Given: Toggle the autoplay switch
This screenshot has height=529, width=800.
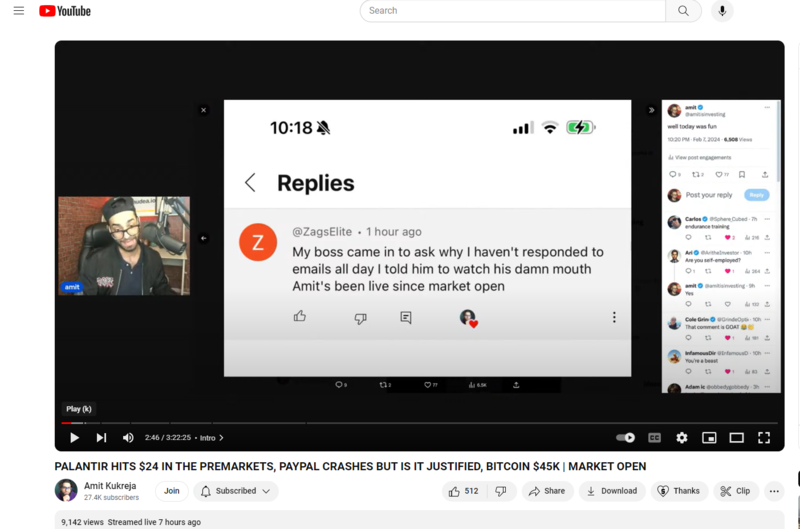Looking at the screenshot, I should [x=626, y=438].
